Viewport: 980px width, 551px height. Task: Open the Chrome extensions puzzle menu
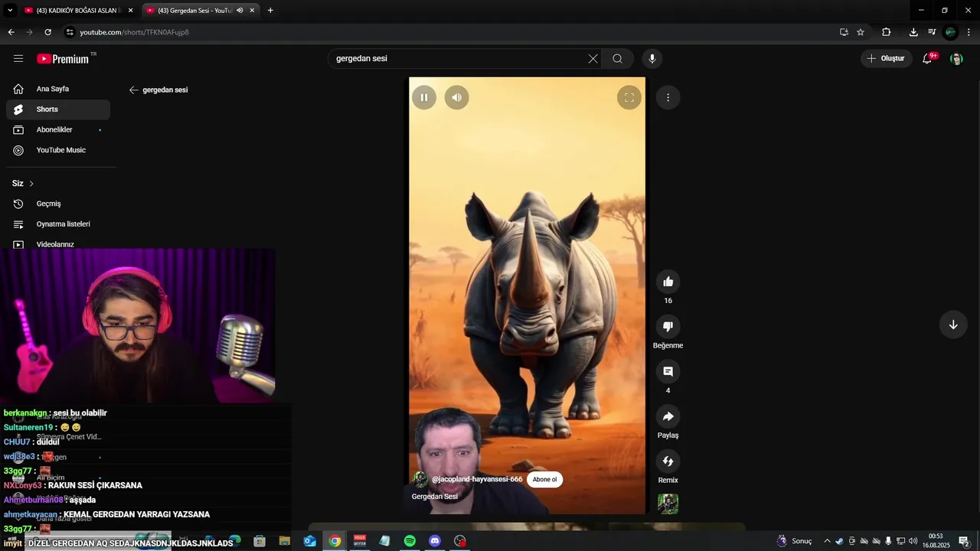pyautogui.click(x=886, y=32)
